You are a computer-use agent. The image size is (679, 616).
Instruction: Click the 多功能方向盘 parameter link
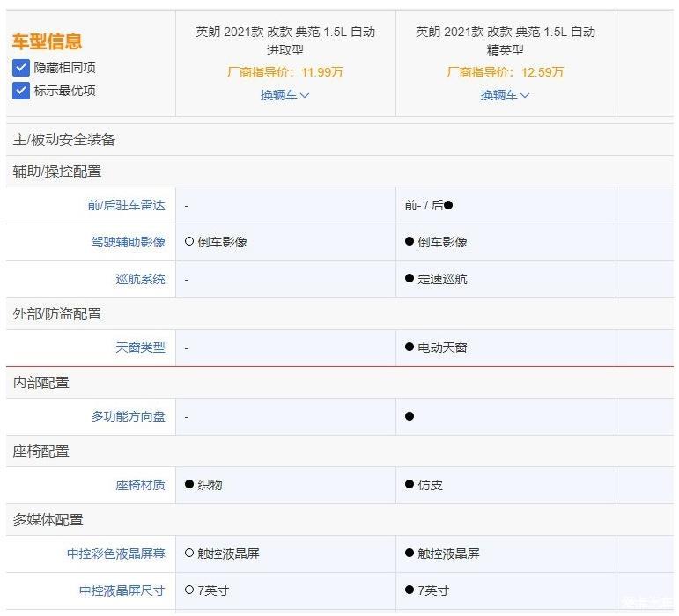129,416
